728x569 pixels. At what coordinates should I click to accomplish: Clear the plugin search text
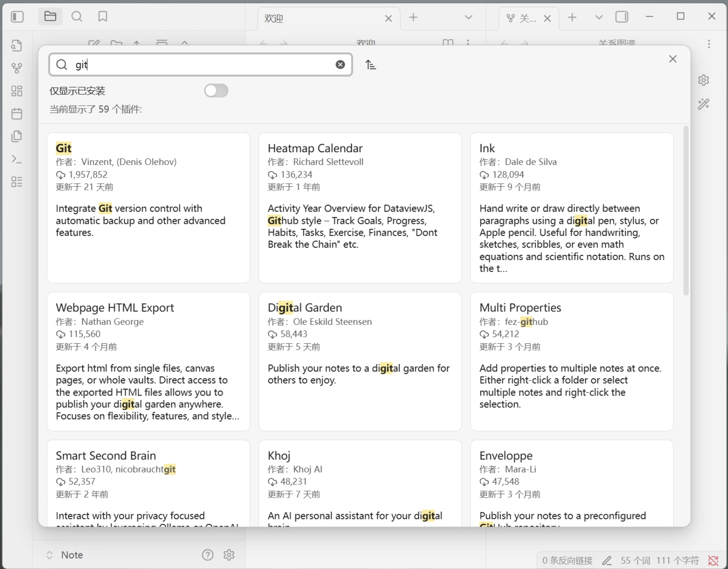pos(340,65)
